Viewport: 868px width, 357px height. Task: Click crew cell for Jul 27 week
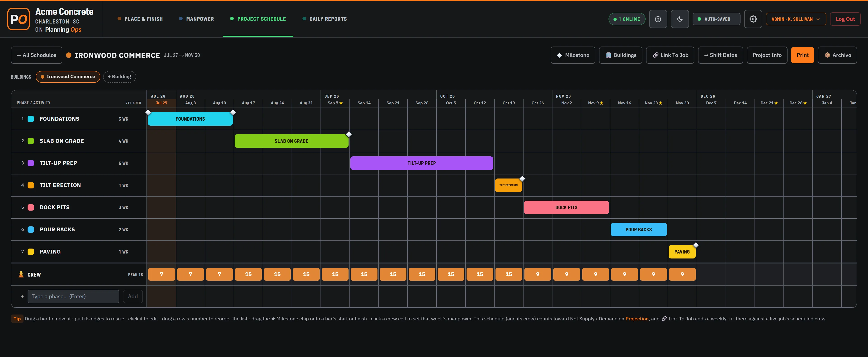[x=161, y=275]
